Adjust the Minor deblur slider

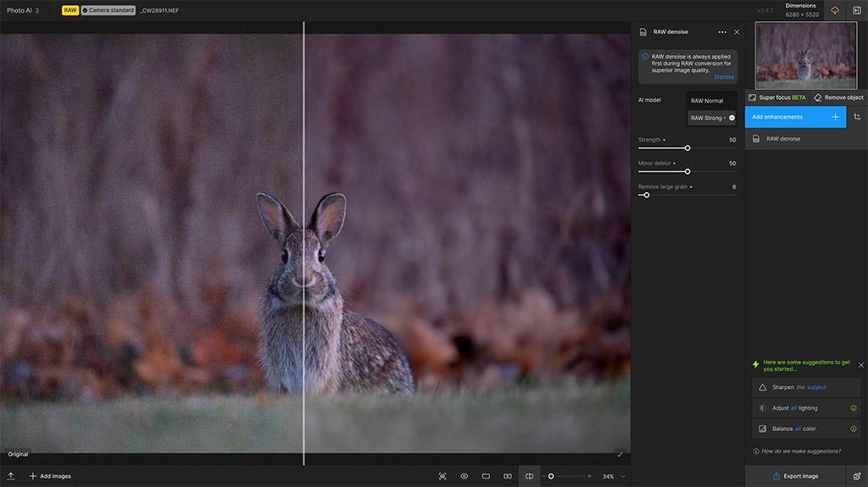pyautogui.click(x=687, y=172)
